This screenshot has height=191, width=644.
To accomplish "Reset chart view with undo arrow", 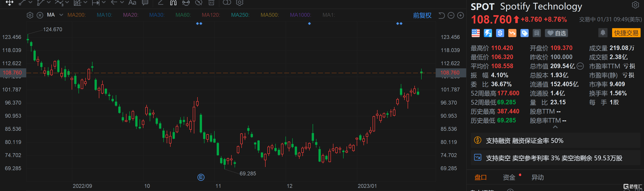I will [x=442, y=15].
